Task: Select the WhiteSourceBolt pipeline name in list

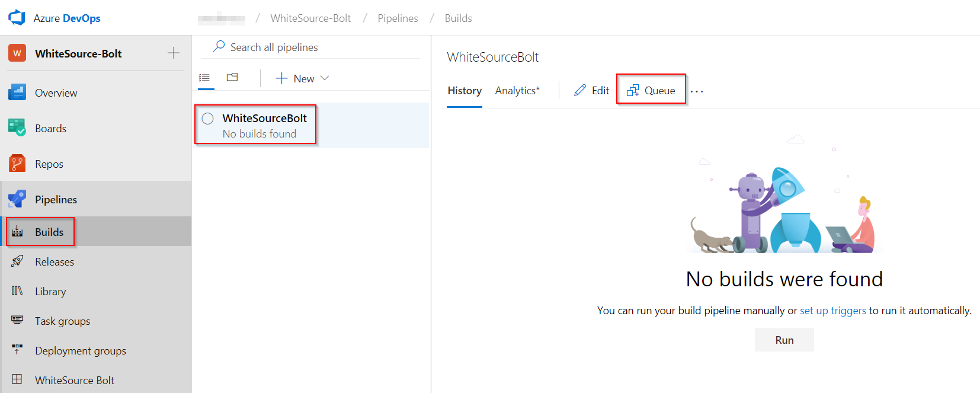Action: click(265, 118)
